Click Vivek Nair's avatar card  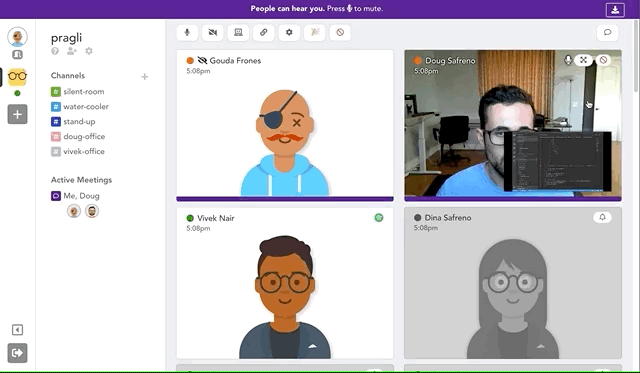[x=285, y=283]
